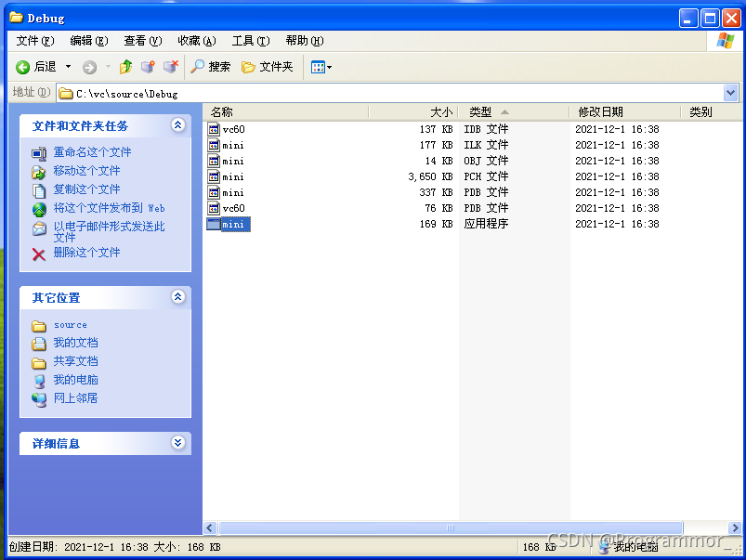Click 复制这个文件 link
The height and width of the screenshot is (560, 746).
[86, 189]
